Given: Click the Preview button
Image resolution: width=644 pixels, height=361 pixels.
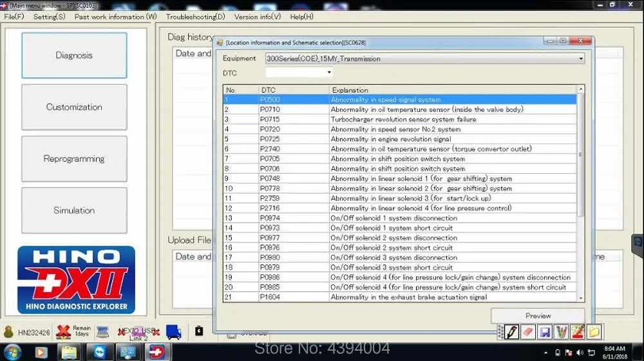Looking at the screenshot, I should click(538, 316).
